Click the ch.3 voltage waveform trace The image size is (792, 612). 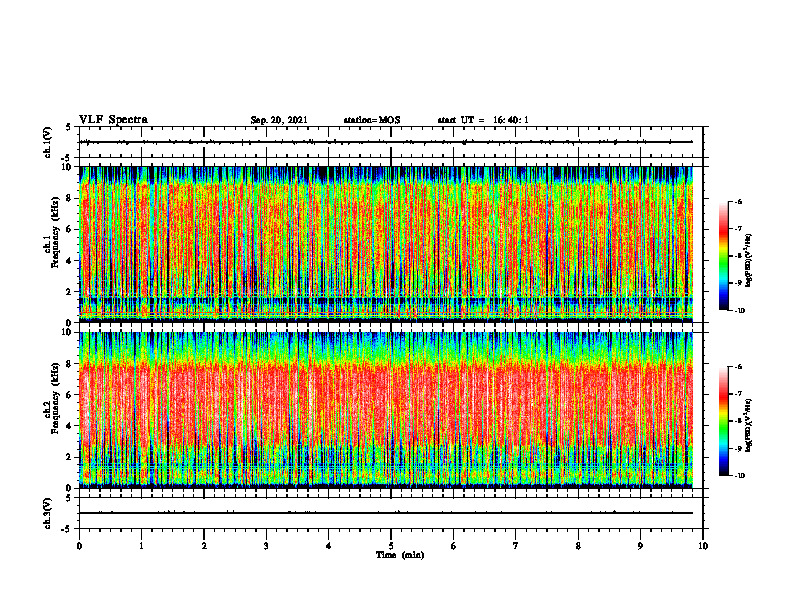(x=386, y=513)
